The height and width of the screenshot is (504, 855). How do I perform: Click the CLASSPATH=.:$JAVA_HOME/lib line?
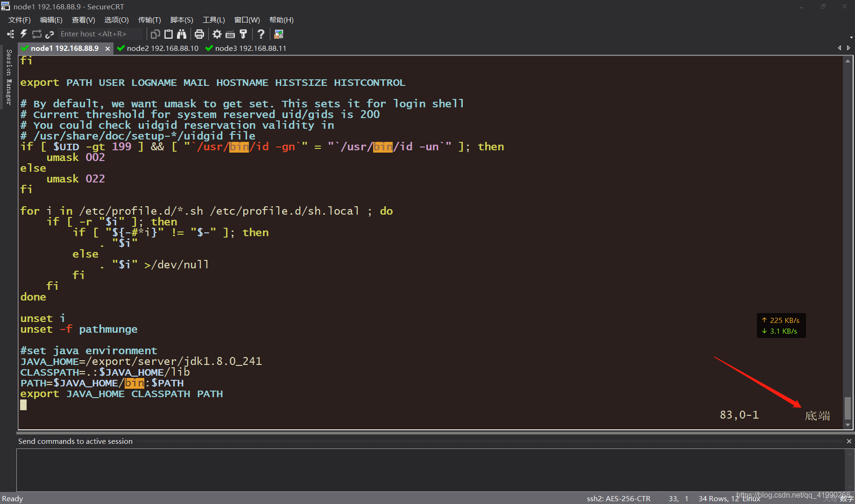point(105,372)
